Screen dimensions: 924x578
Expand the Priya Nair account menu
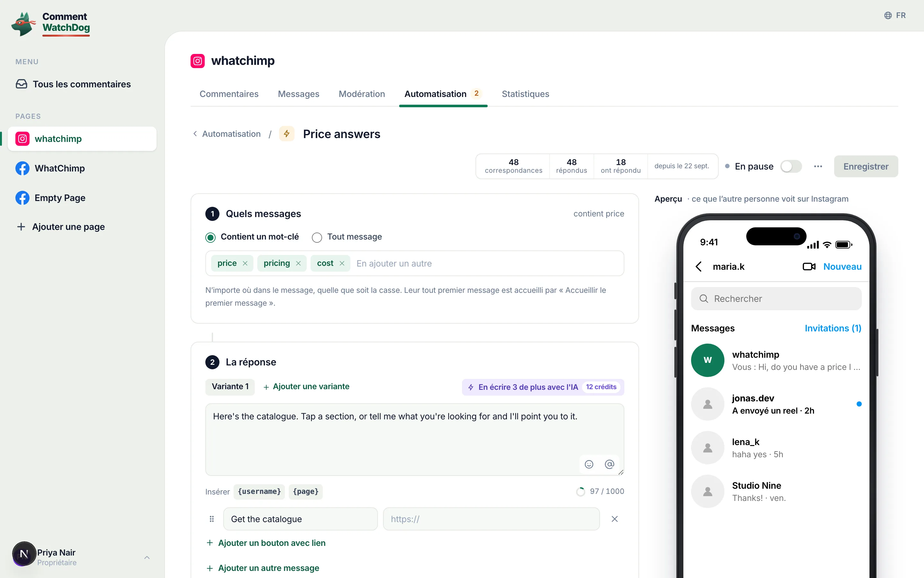147,557
